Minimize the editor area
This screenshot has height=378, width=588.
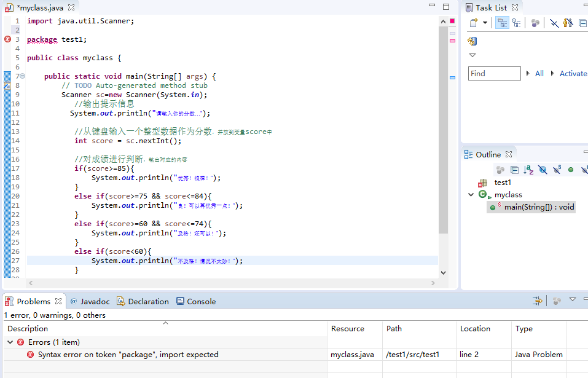click(432, 6)
